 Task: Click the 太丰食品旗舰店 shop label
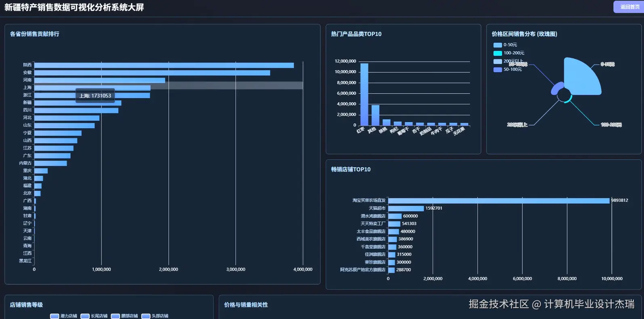(371, 232)
